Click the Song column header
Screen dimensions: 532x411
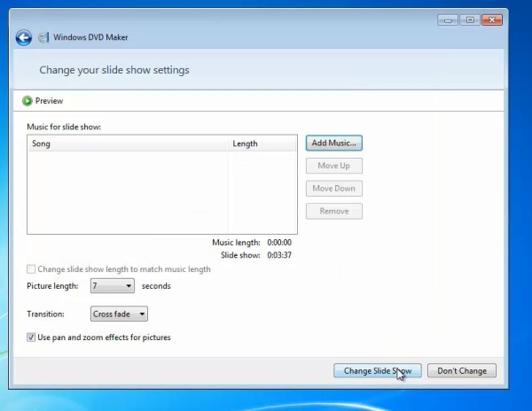(128, 143)
